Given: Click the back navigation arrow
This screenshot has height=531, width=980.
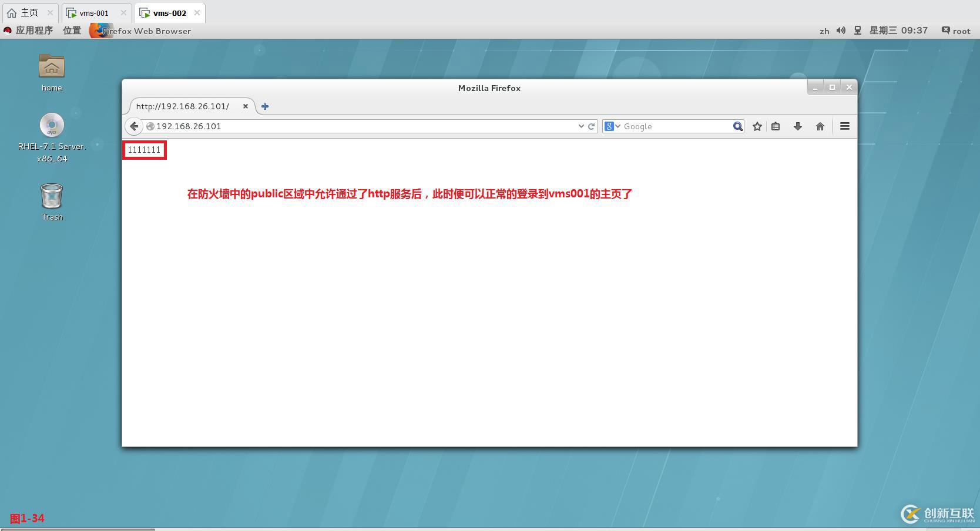Looking at the screenshot, I should tap(134, 126).
